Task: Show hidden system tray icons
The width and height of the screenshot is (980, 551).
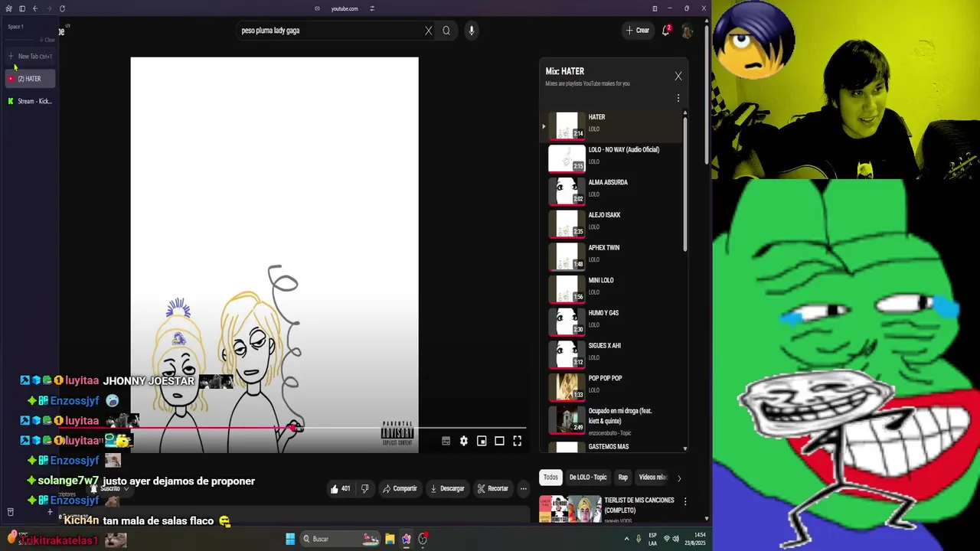Action: click(626, 539)
